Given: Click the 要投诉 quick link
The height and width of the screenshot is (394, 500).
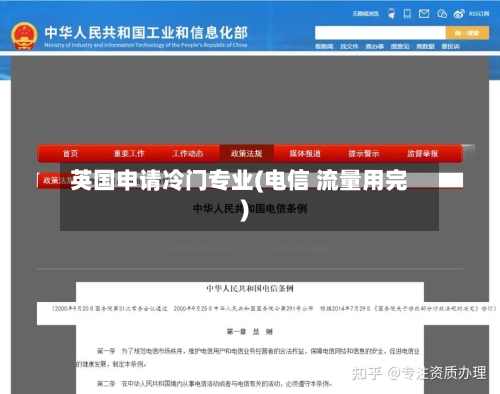Looking at the screenshot, I should pyautogui.click(x=451, y=46).
